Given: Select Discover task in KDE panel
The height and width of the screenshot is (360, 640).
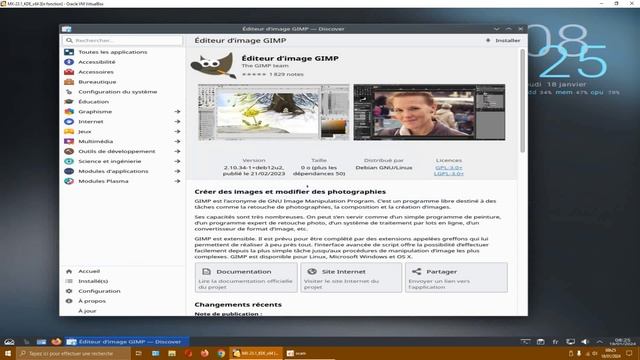Looking at the screenshot, I should (x=127, y=342).
